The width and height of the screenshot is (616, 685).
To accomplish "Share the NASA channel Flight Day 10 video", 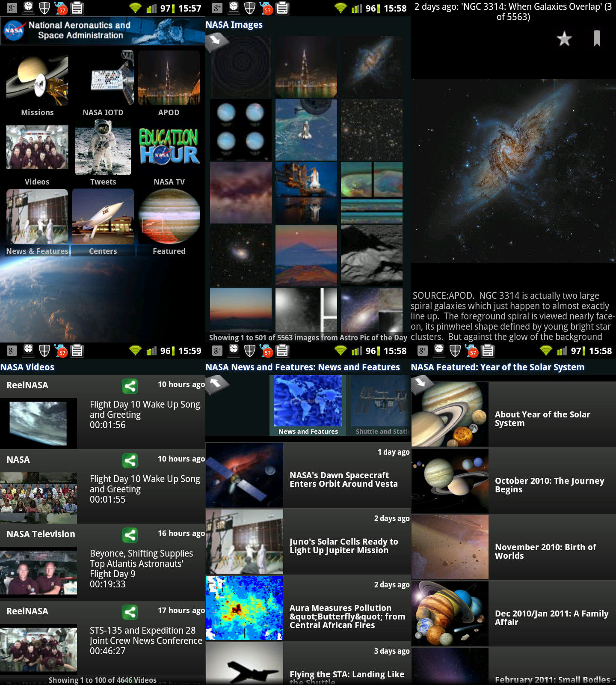I will pyautogui.click(x=130, y=461).
